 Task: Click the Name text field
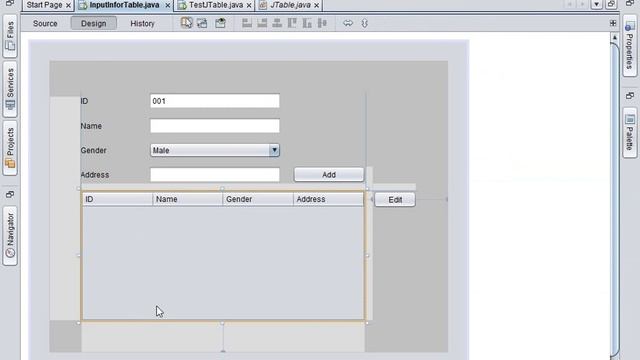215,126
